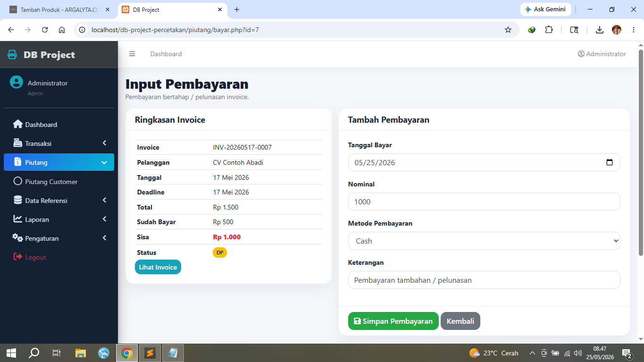Expand the Pengaturan submenu chevron
The width and height of the screenshot is (644, 362).
click(105, 238)
